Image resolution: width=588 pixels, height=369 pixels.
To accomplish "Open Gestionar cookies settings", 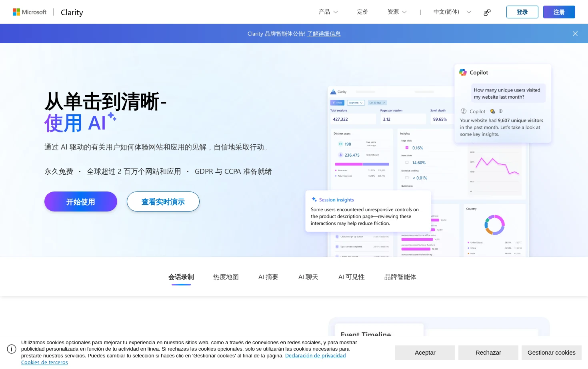I will (552, 353).
